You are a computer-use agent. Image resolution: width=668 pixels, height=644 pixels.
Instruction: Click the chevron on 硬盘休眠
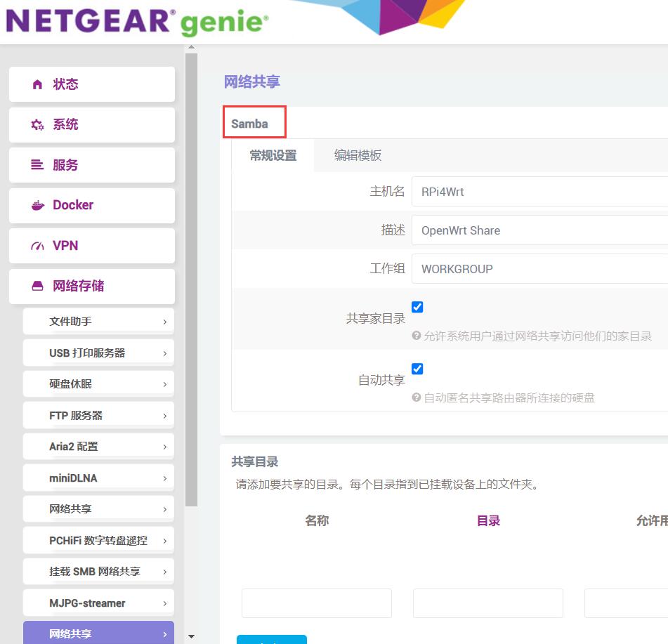(x=165, y=384)
